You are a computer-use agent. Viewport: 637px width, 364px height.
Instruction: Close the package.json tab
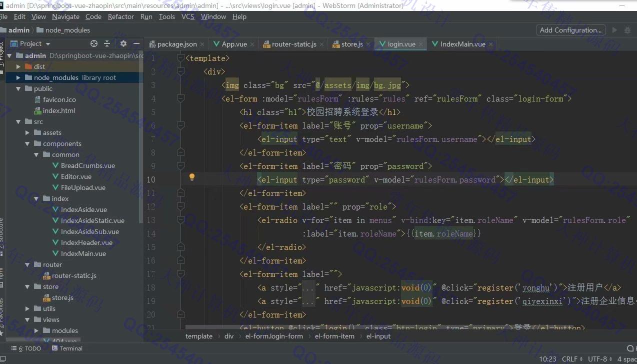pos(202,44)
